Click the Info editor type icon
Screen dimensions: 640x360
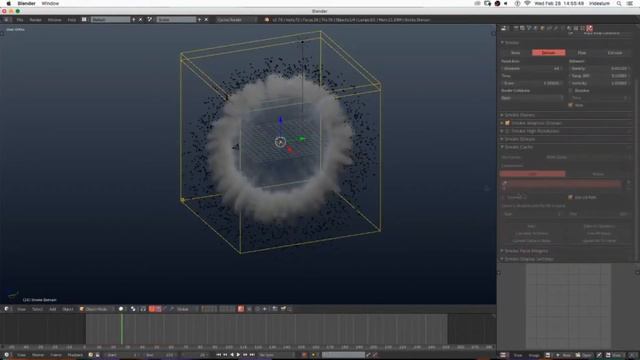click(7, 20)
